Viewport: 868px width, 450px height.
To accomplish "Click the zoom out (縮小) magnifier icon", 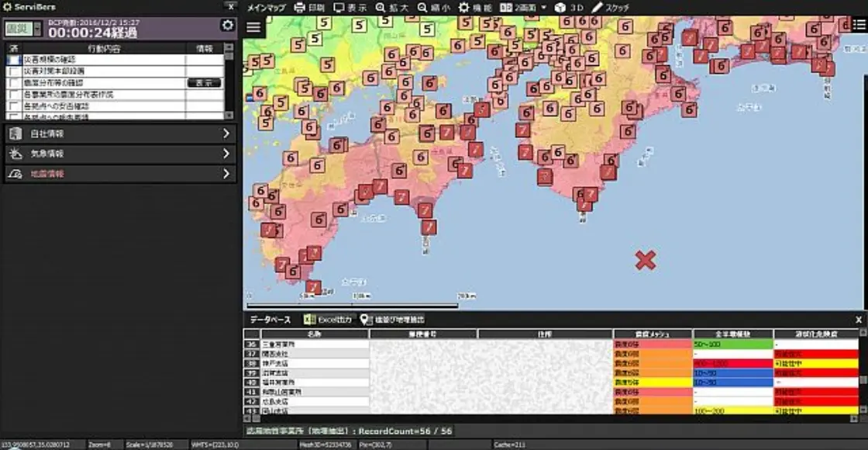I will coord(422,7).
